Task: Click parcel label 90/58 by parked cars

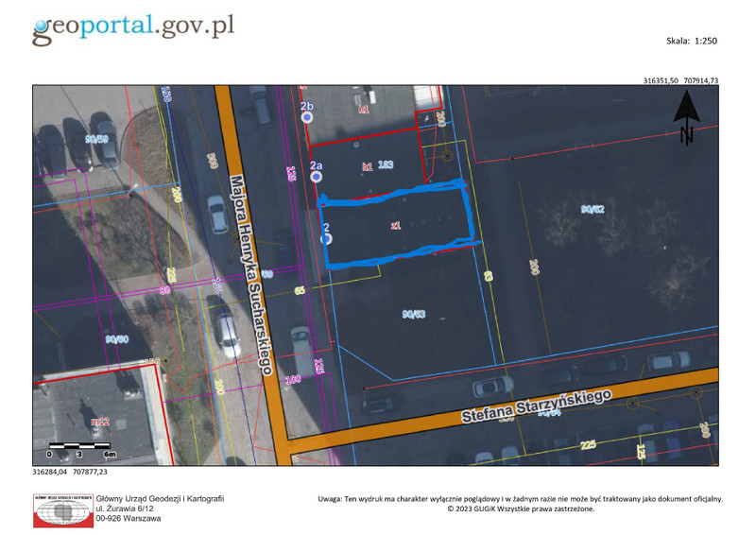Action: pyautogui.click(x=96, y=140)
